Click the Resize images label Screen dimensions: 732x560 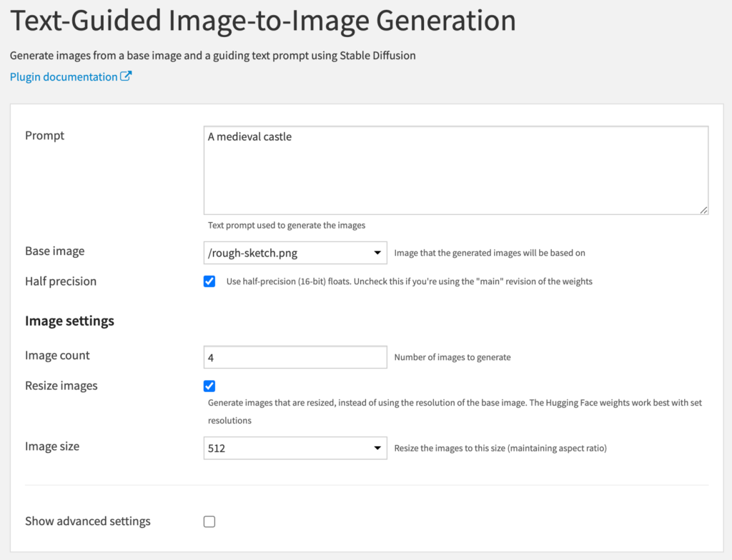(61, 385)
